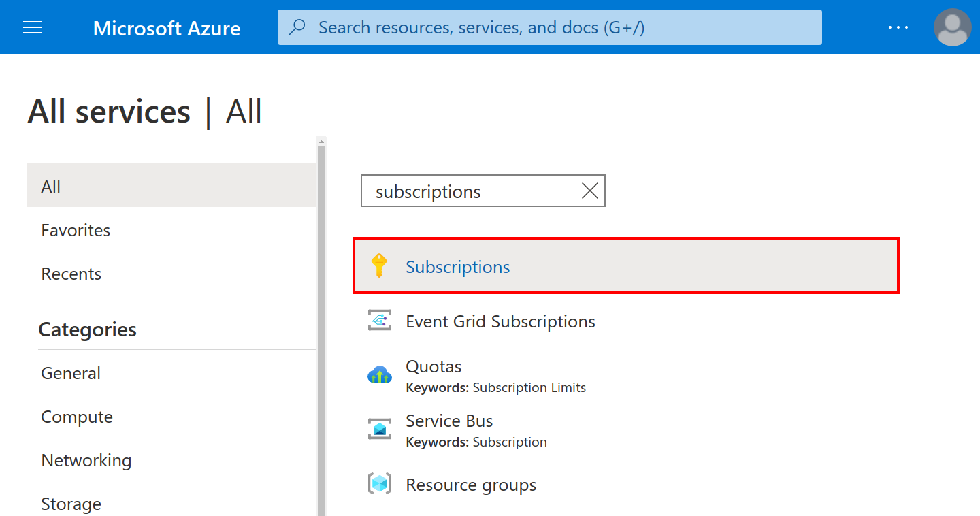
Task: Clear the subscriptions filter with X
Action: (590, 191)
